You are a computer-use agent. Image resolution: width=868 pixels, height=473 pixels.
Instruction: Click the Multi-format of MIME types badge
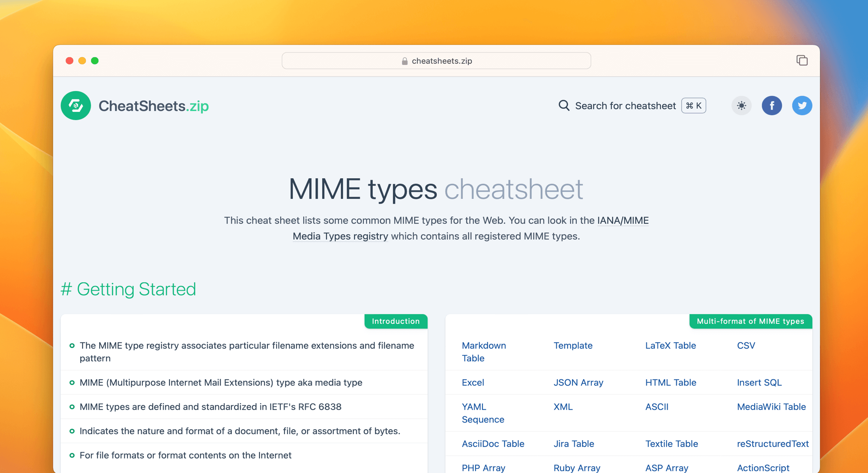tap(750, 321)
